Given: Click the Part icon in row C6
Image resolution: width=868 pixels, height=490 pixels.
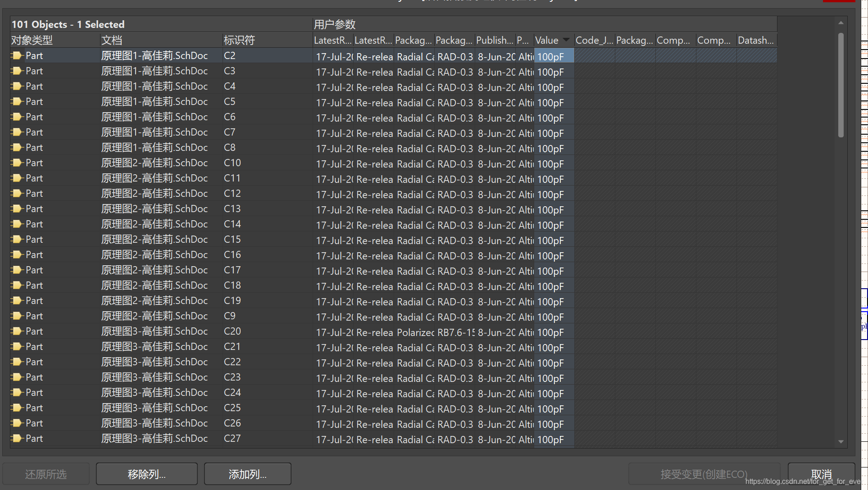Looking at the screenshot, I should (17, 117).
